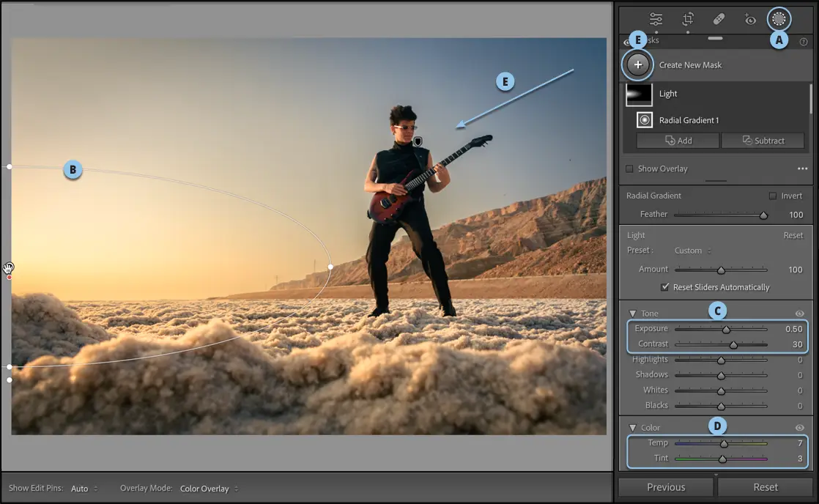Click the radial gradient right edge handle
Screen dimensions: 819x504
[x=330, y=267]
